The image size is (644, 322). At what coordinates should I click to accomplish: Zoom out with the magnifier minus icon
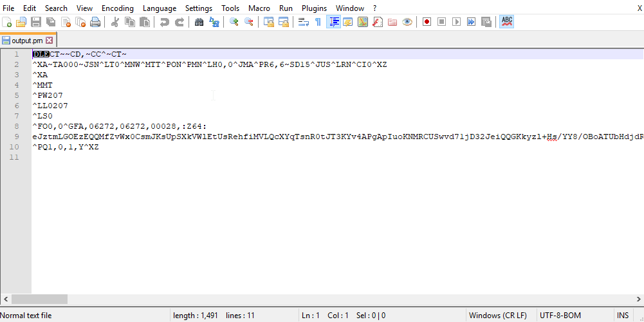coord(249,22)
